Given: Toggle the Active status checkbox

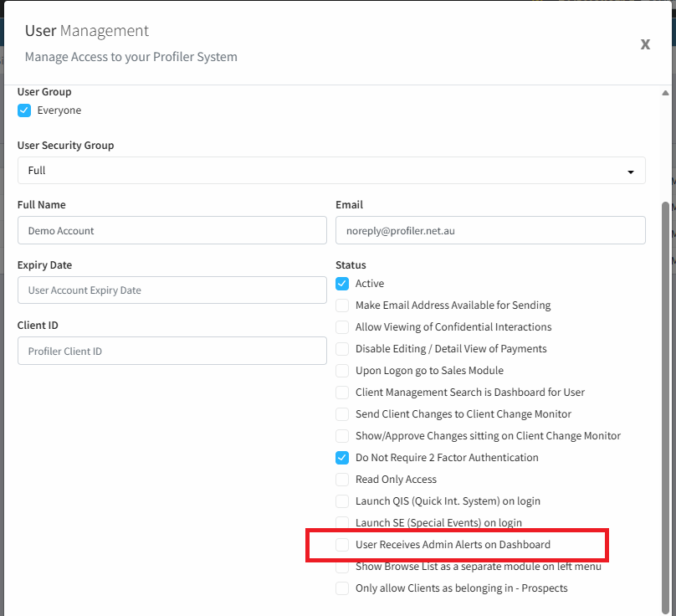Looking at the screenshot, I should tap(342, 284).
